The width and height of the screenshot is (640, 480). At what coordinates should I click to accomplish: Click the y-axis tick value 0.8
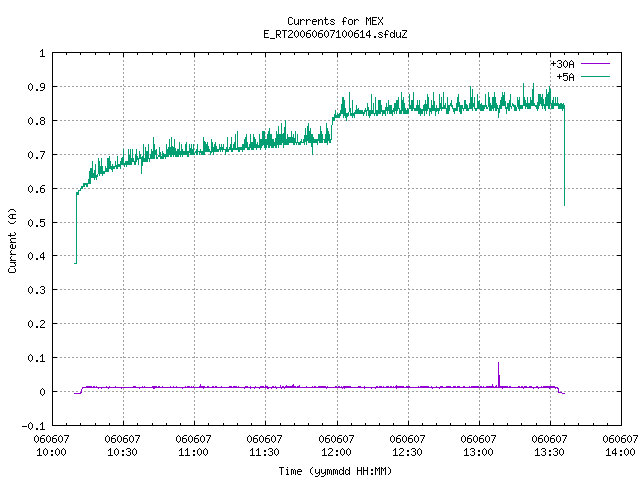[36, 121]
